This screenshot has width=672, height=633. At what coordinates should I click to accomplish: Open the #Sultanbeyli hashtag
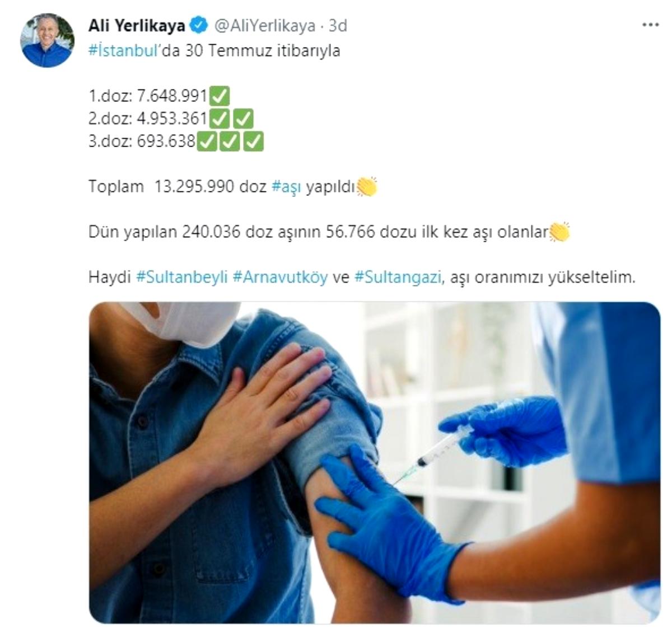click(x=182, y=277)
